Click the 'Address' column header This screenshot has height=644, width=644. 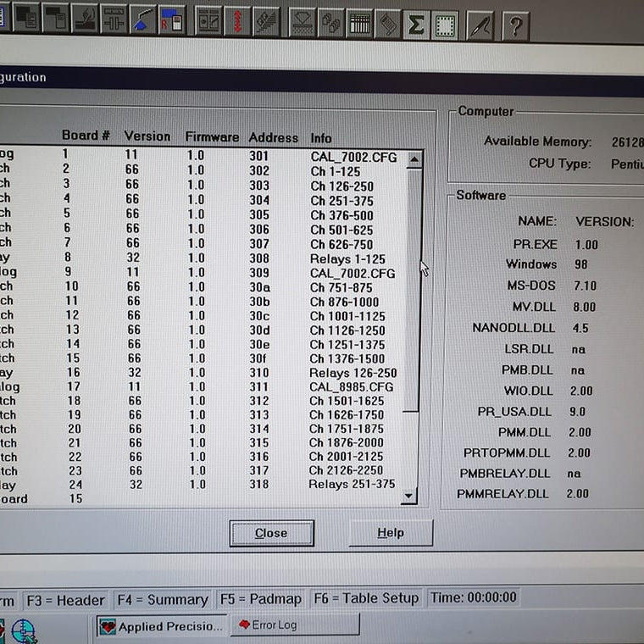pos(274,137)
